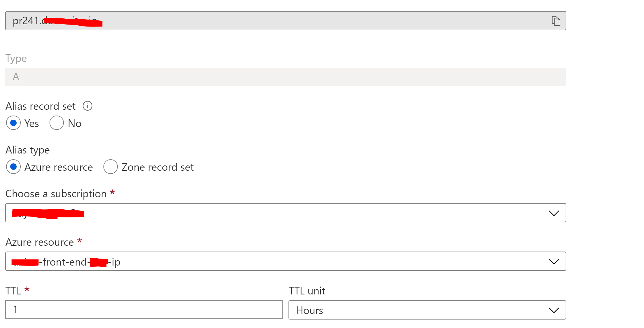Click the required asterisk beside TTL

point(27,290)
